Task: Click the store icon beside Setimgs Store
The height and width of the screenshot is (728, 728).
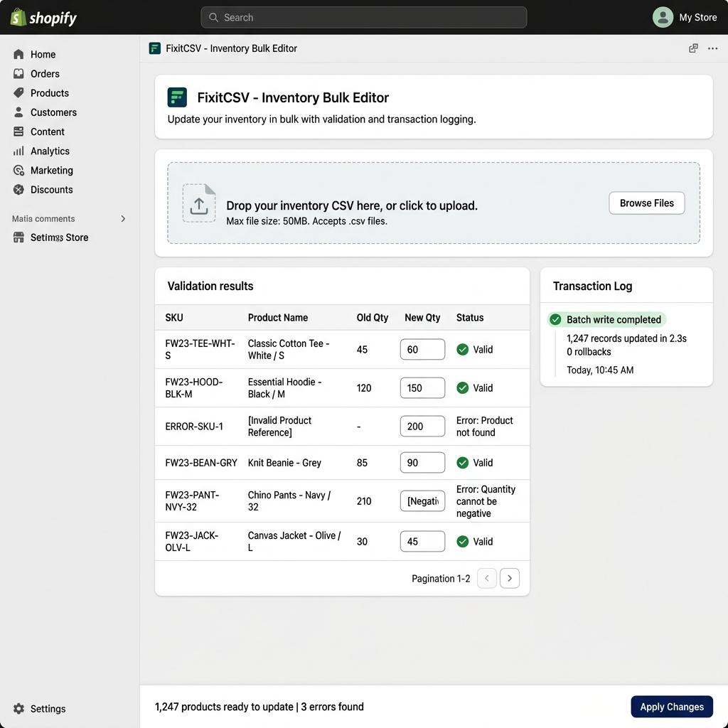Action: (18, 237)
